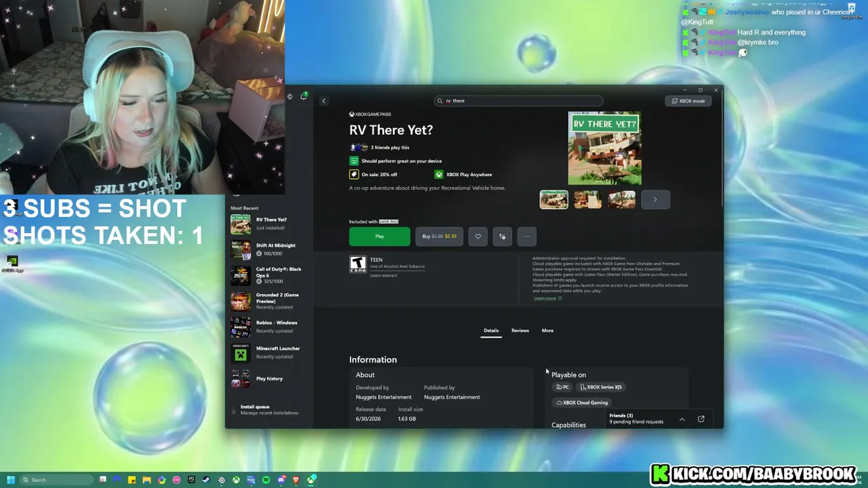Click 'Nuggets Entertainment' under Published by
Image resolution: width=868 pixels, height=488 pixels.
pos(452,397)
